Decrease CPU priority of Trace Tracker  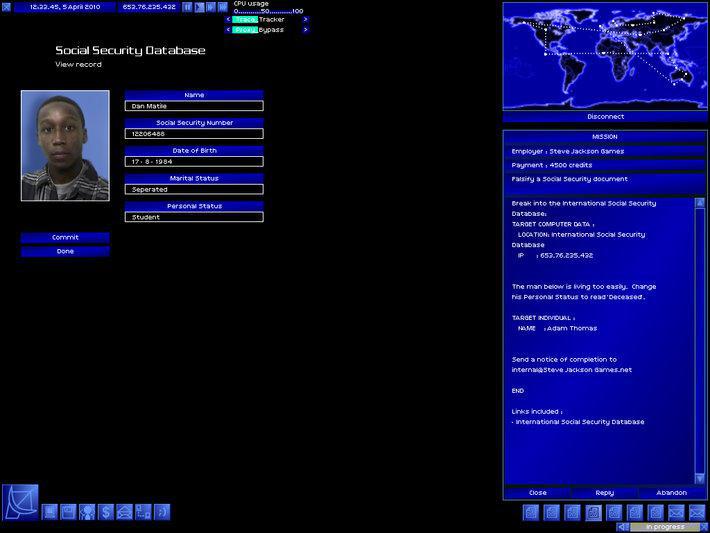pyautogui.click(x=228, y=19)
